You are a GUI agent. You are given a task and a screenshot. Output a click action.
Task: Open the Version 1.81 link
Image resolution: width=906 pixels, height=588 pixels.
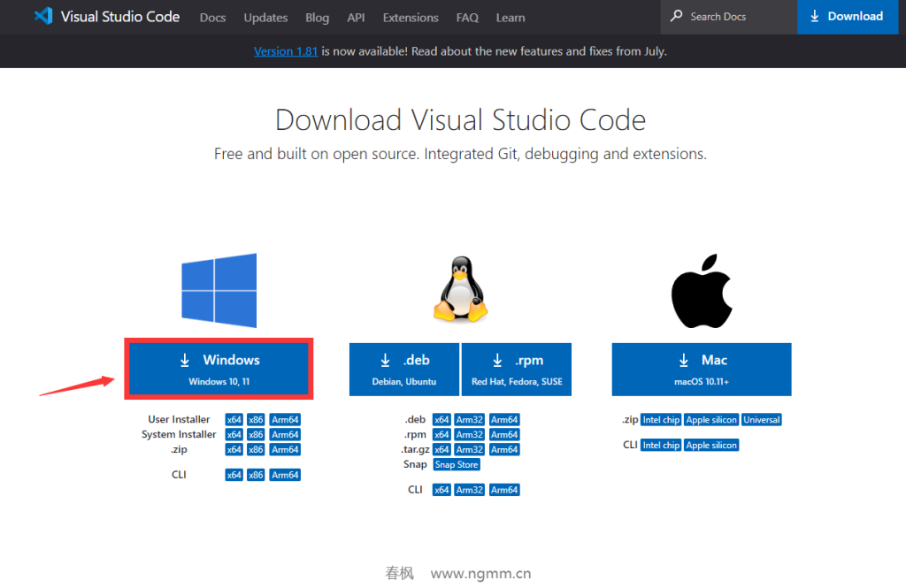[286, 51]
